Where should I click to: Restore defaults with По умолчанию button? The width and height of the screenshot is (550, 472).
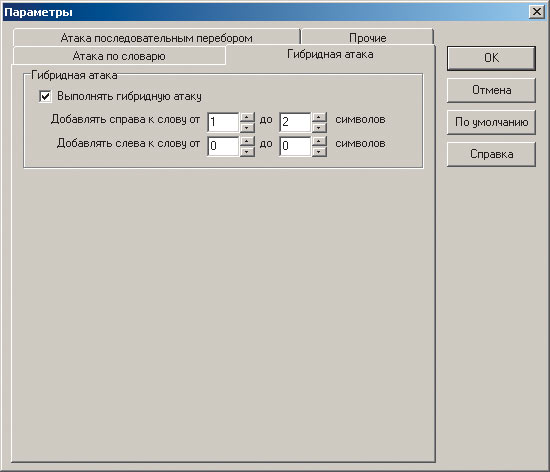491,122
